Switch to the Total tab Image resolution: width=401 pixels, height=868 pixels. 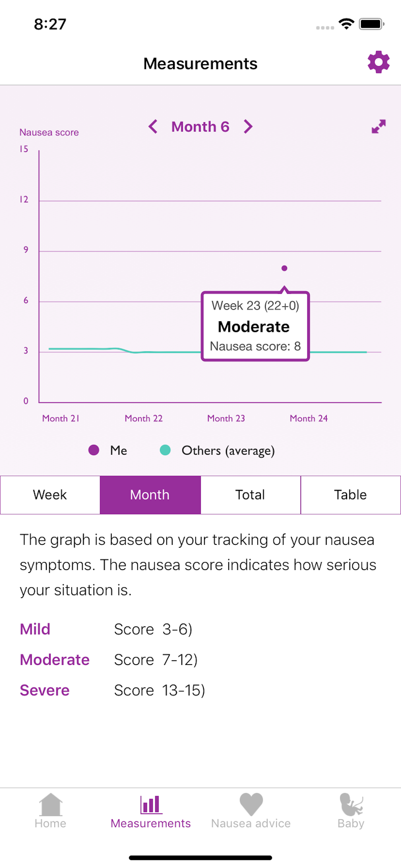click(250, 494)
